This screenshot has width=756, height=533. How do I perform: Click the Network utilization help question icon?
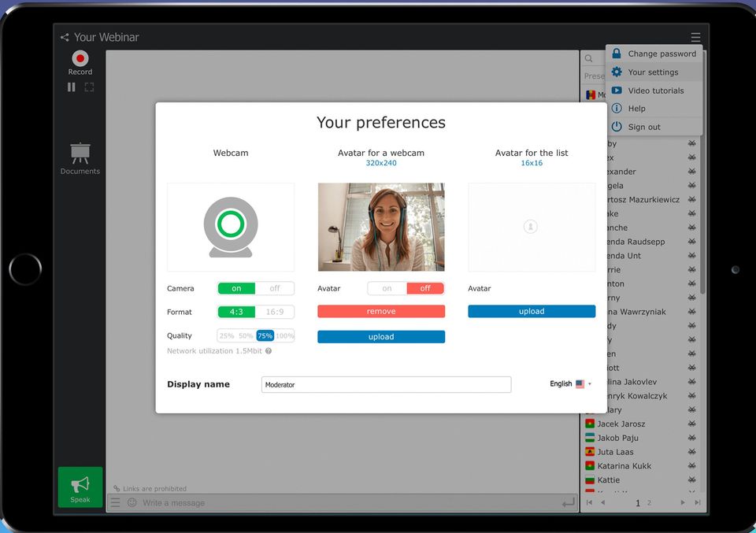(269, 351)
